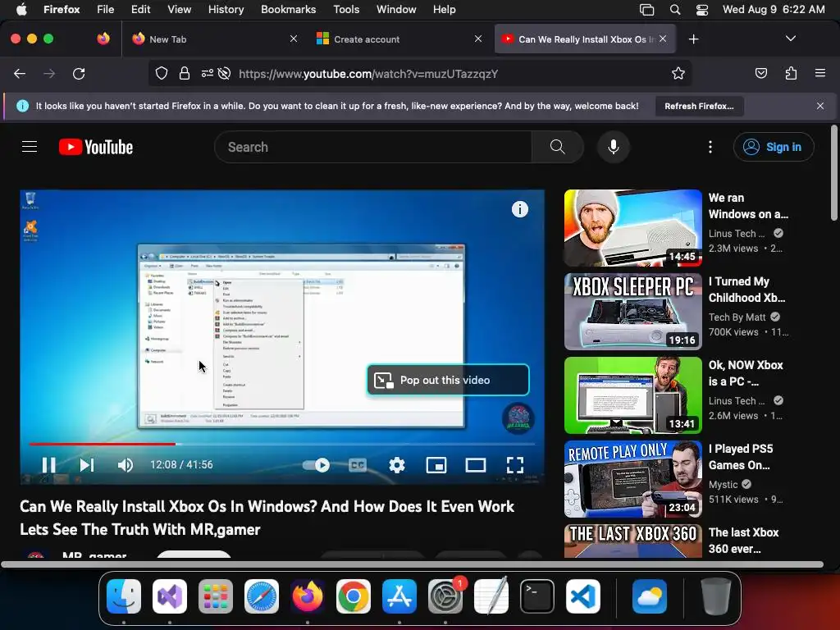Viewport: 840px width, 630px height.
Task: Open 'I Played PS5 Games On...' title
Action: pos(741,456)
